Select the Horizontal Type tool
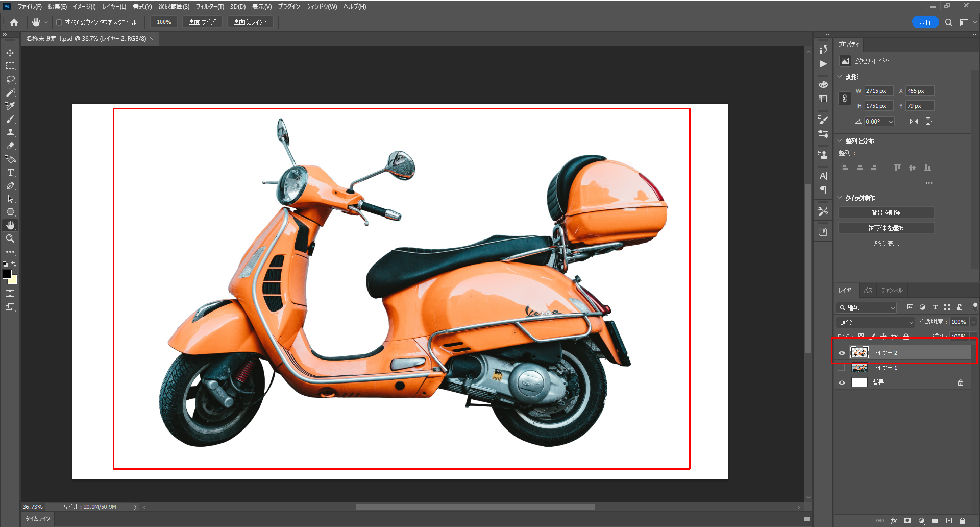980x527 pixels. click(10, 173)
